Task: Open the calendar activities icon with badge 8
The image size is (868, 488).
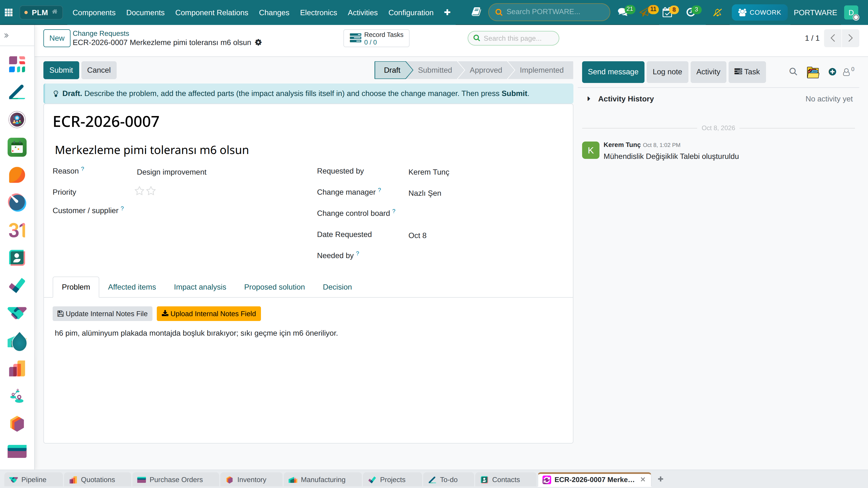Action: pyautogui.click(x=667, y=12)
